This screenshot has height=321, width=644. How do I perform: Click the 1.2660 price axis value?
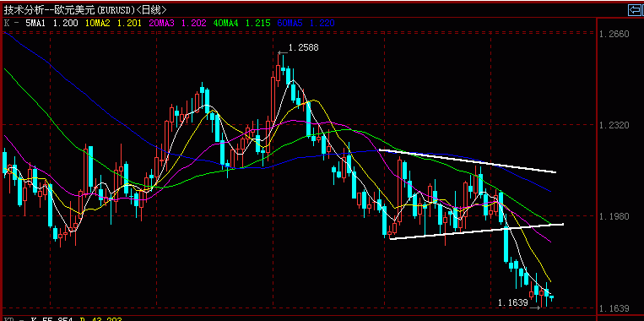[x=614, y=34]
